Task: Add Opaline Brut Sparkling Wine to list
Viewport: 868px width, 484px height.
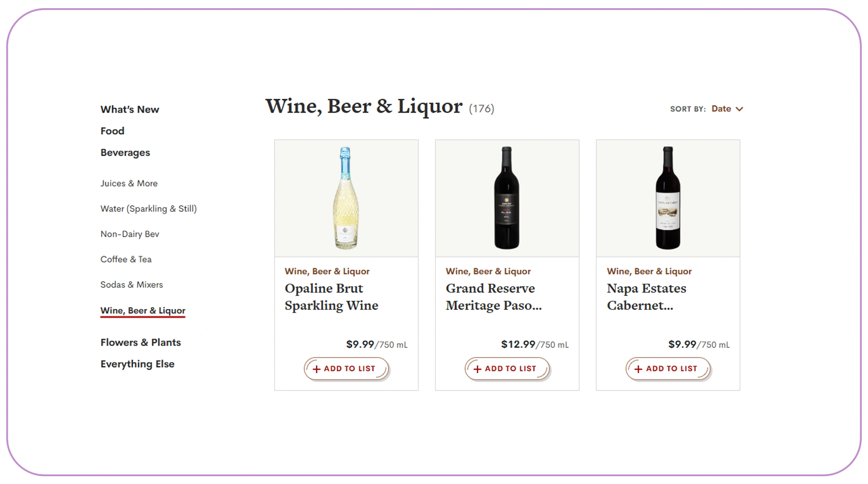Action: tap(346, 368)
